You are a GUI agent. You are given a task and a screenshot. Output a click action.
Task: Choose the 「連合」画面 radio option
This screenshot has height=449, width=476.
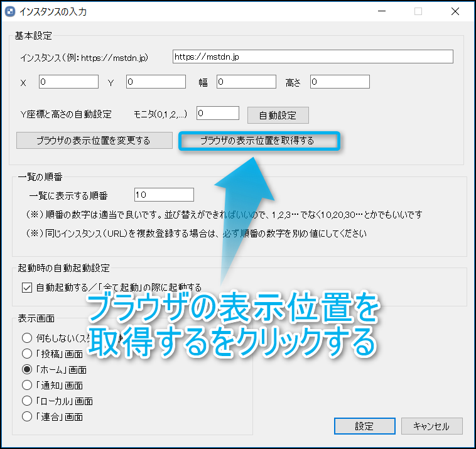(27, 416)
